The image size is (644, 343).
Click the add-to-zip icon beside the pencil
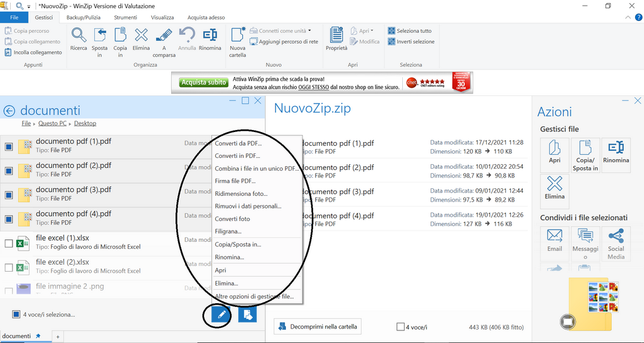(247, 315)
